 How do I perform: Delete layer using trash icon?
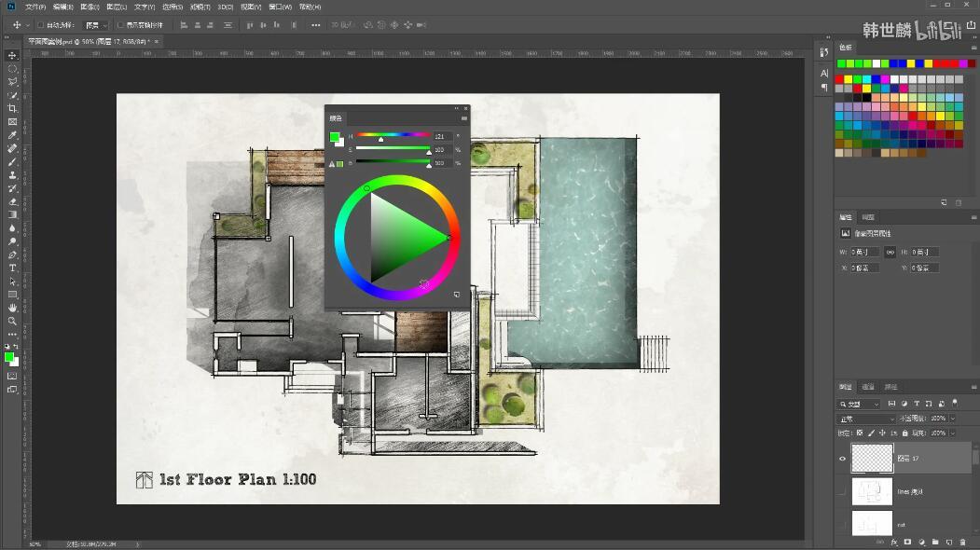coord(962,542)
